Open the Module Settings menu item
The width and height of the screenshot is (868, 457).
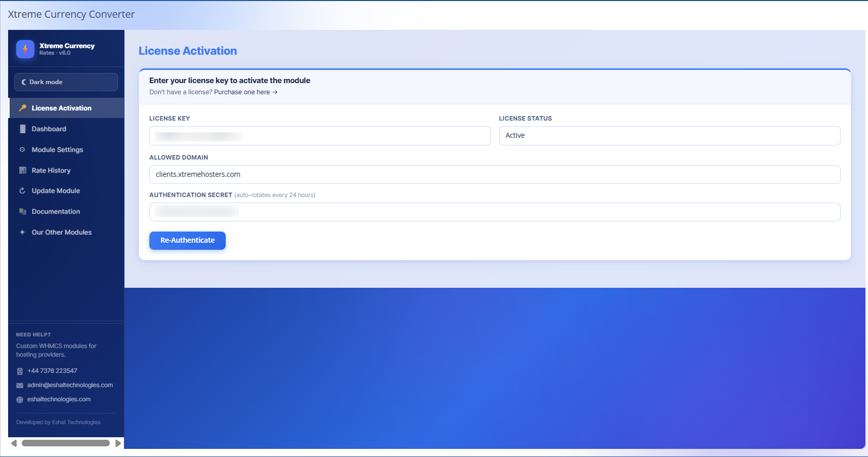pos(57,150)
